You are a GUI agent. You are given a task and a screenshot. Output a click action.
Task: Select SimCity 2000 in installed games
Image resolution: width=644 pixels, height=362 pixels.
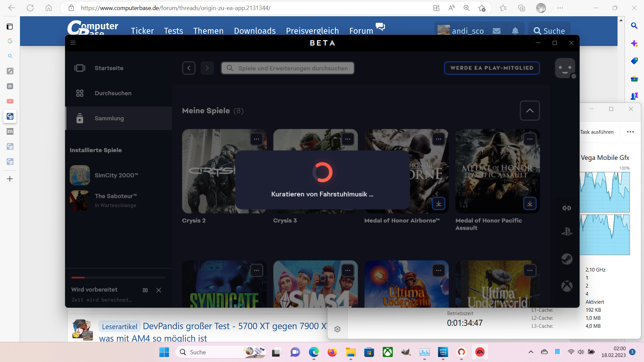pyautogui.click(x=116, y=175)
